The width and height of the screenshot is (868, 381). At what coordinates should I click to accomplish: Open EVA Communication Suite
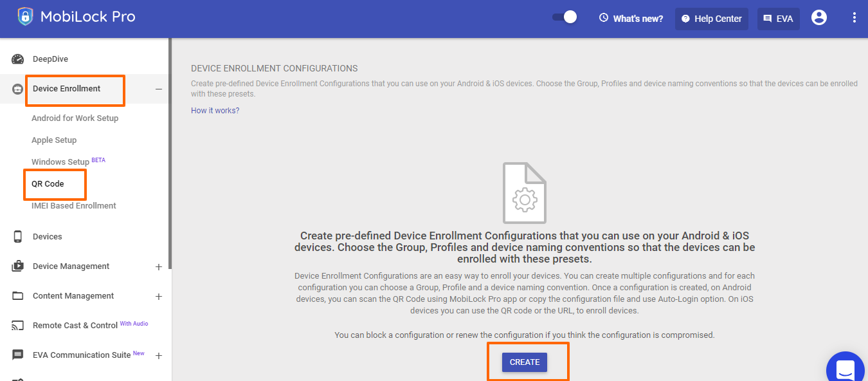[x=82, y=355]
